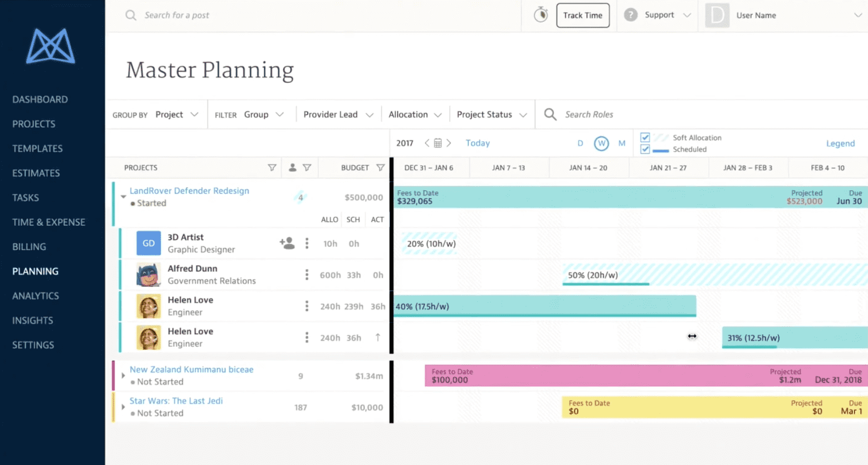Click Helen Love's 40% allocation bar
The height and width of the screenshot is (465, 868).
544,306
